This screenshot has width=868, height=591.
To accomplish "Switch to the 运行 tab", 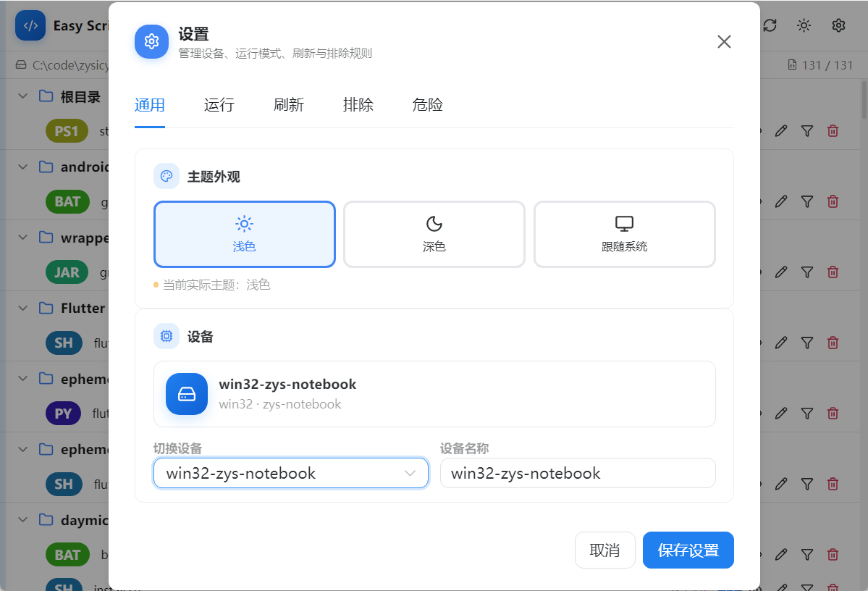I will (219, 105).
